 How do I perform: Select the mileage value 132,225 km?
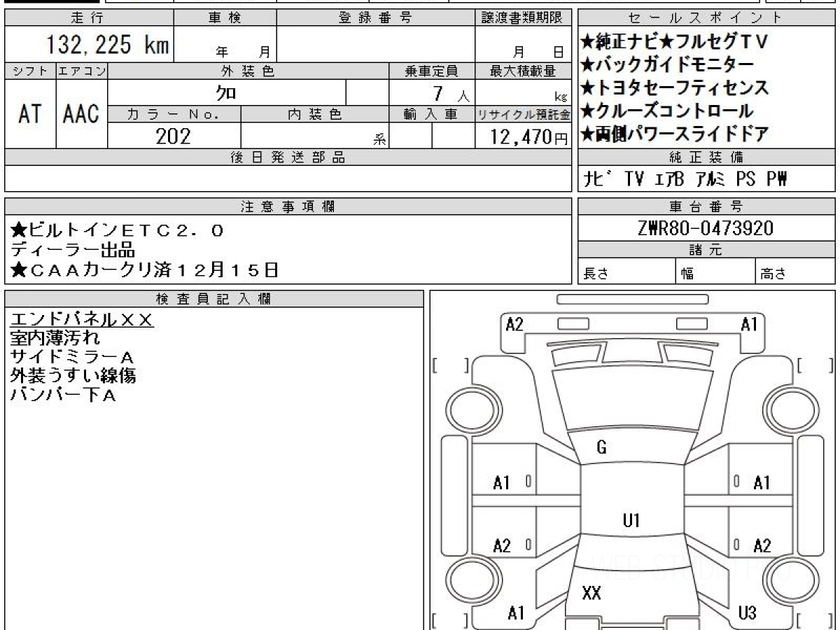(108, 45)
